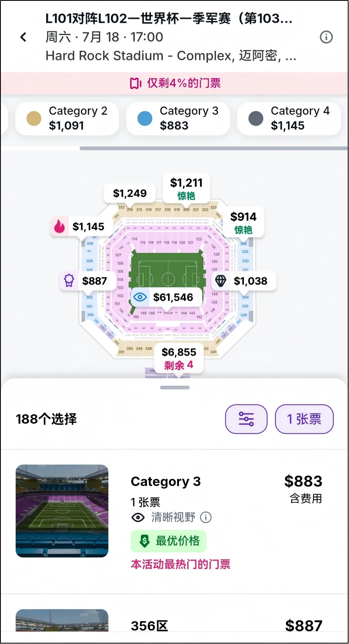Select the Category 3 filter chip

click(x=178, y=118)
